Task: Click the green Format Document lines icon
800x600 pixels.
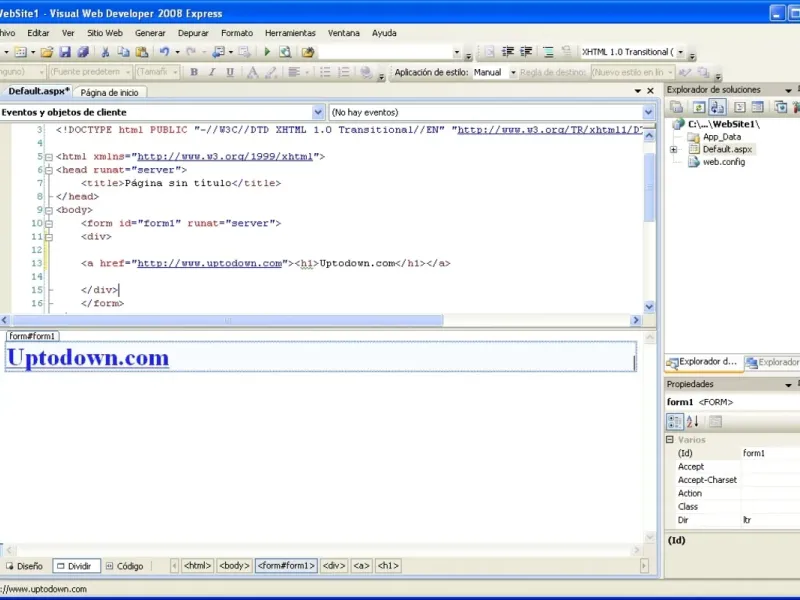Action: [548, 52]
